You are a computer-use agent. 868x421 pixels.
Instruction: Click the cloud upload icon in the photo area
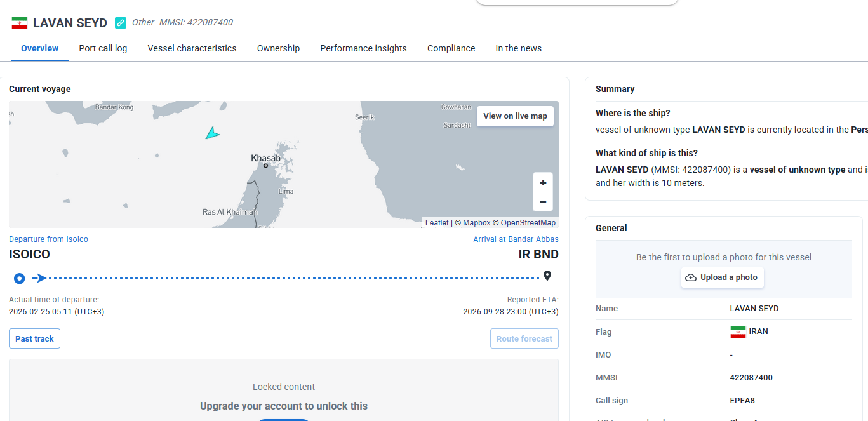[x=691, y=277]
